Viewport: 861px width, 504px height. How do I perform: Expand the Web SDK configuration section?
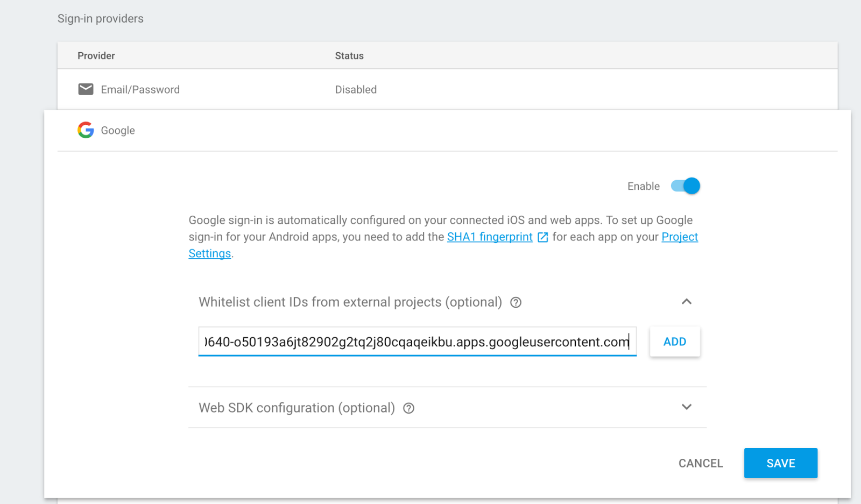click(x=687, y=407)
